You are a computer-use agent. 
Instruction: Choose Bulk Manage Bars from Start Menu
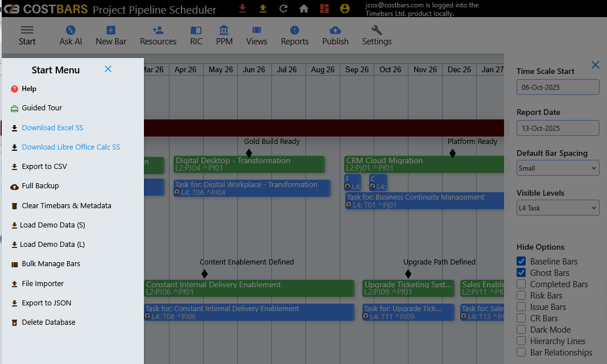[51, 264]
